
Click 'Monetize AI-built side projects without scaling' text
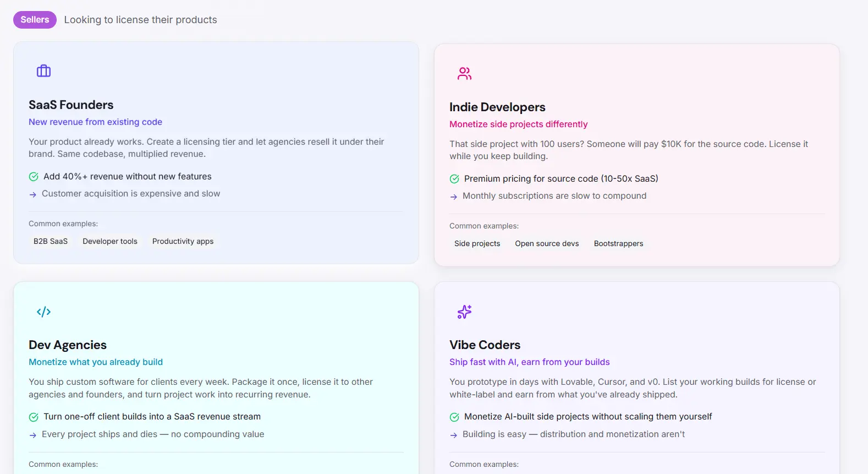(x=588, y=416)
